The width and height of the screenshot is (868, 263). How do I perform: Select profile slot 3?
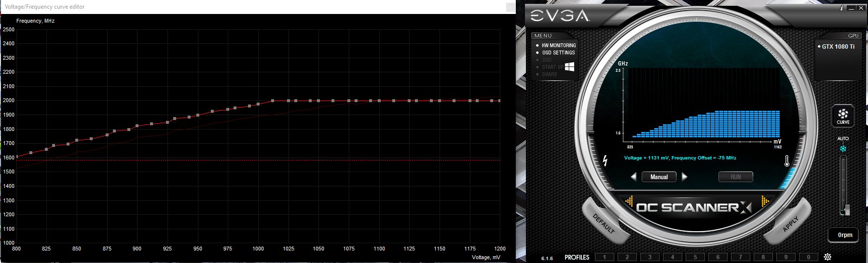(650, 257)
